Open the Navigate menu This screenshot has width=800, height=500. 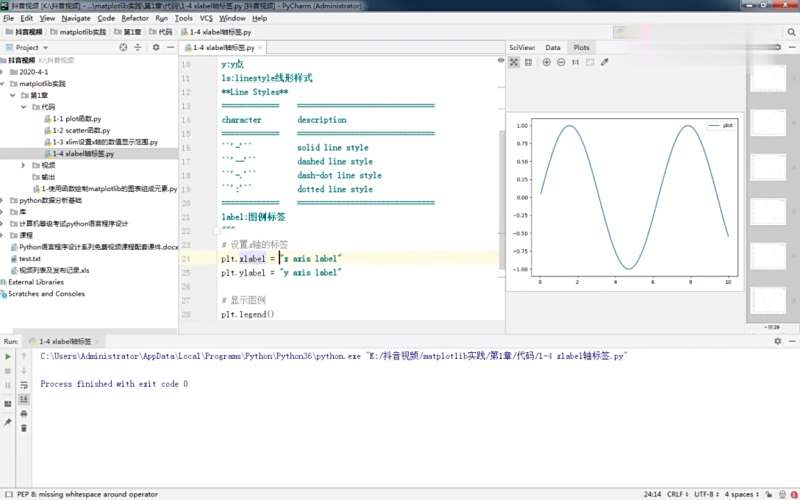point(76,18)
